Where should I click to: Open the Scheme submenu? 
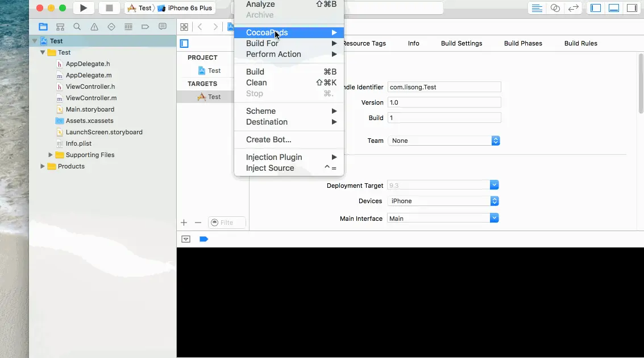(x=289, y=111)
